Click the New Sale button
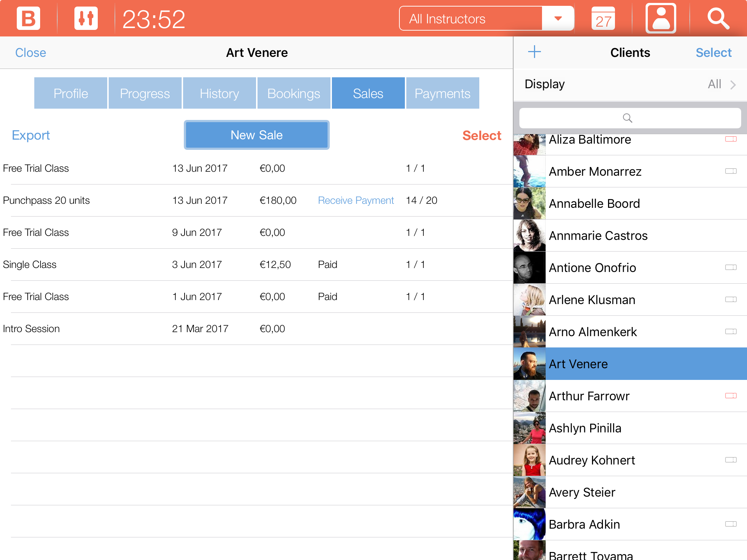 (256, 135)
